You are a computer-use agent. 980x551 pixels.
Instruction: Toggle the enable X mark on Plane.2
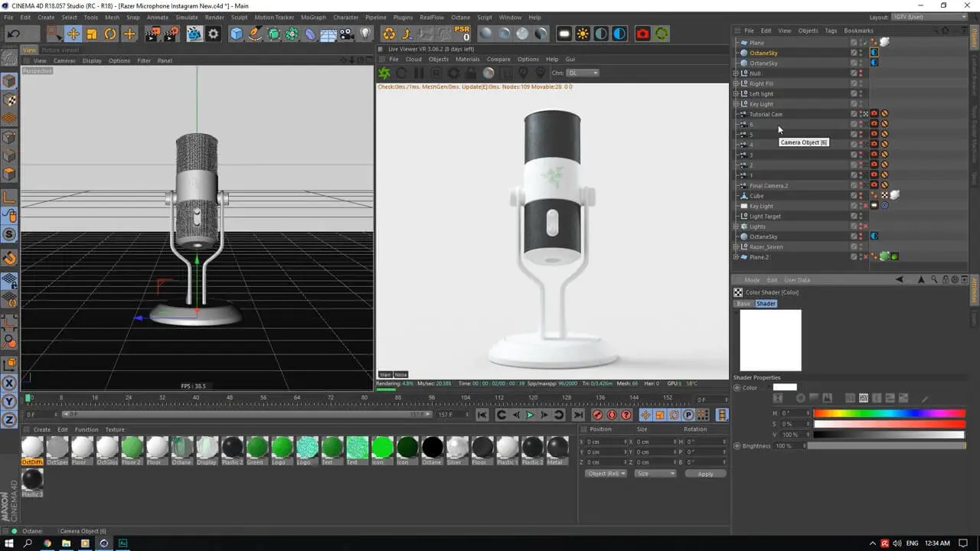pos(866,257)
